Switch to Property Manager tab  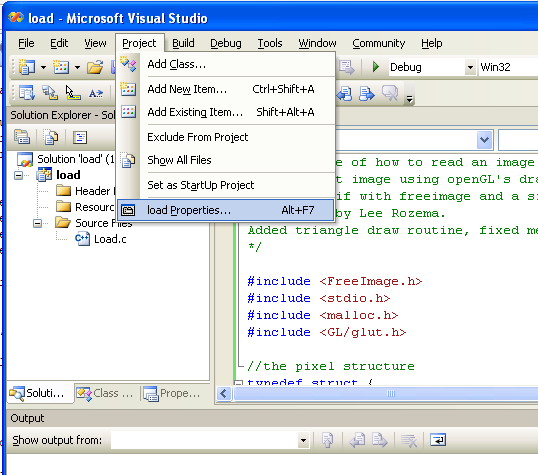pos(172,393)
